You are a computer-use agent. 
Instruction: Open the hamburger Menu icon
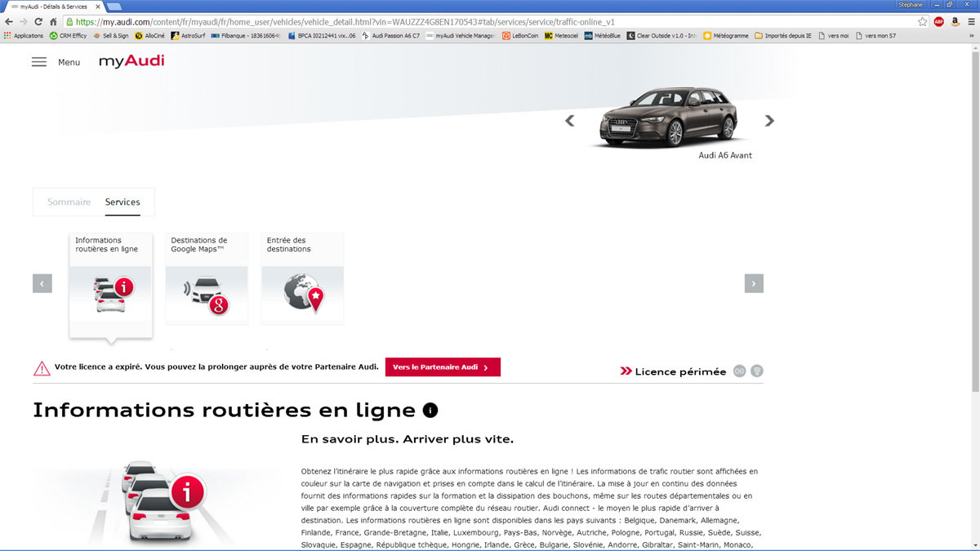pos(39,62)
